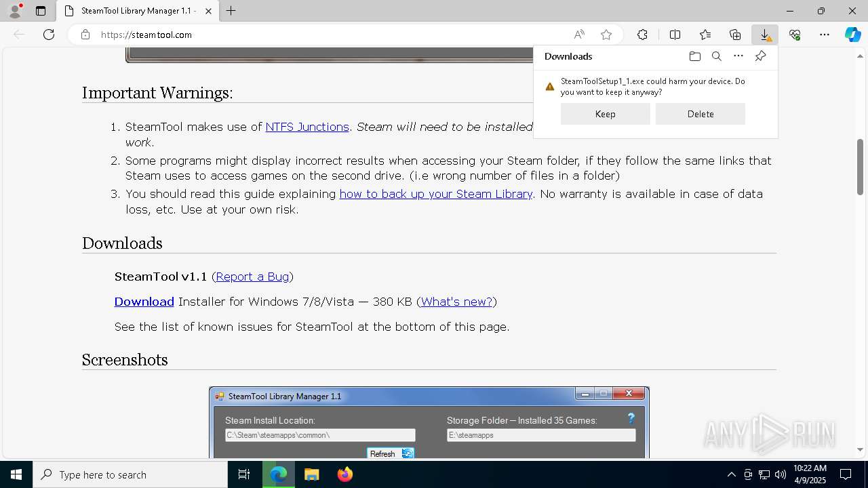The width and height of the screenshot is (868, 488).
Task: Show hidden system tray icons
Action: (x=731, y=474)
